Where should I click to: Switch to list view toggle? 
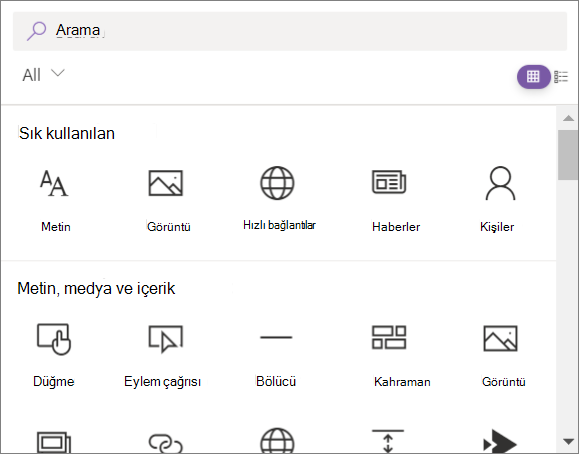click(x=561, y=77)
